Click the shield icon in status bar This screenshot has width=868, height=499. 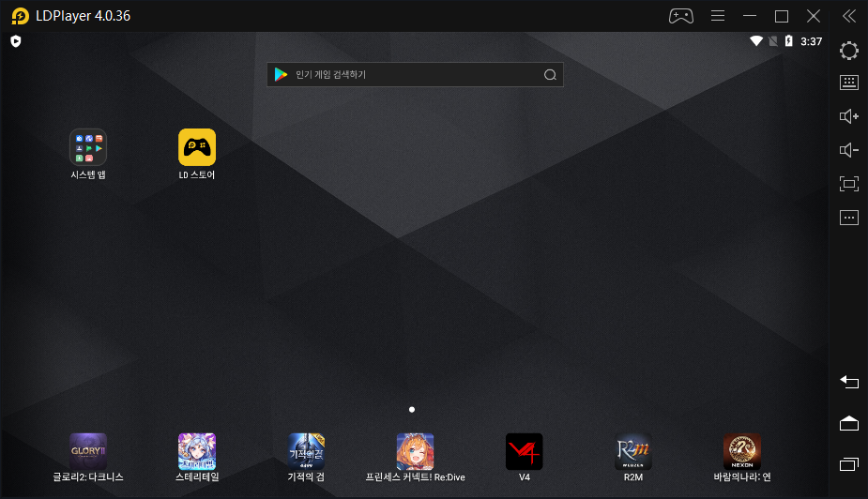16,41
